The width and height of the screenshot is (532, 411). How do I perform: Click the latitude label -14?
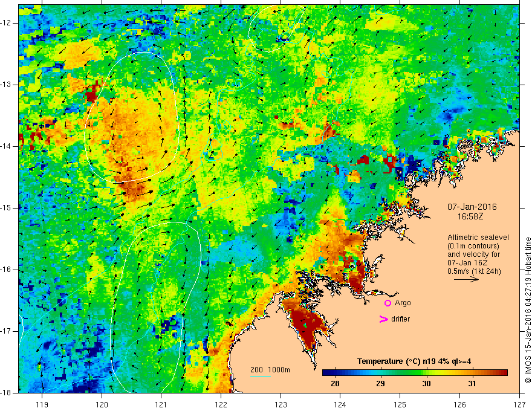(x=6, y=146)
